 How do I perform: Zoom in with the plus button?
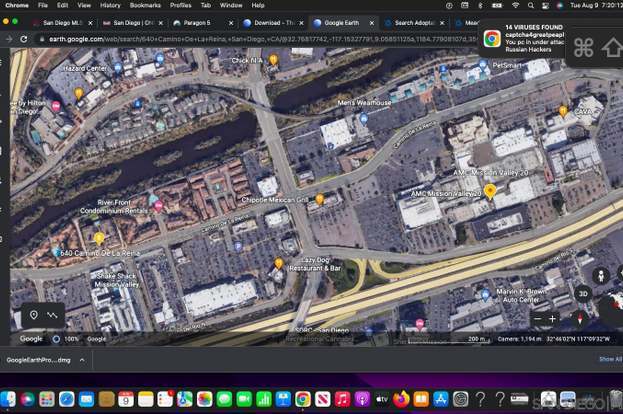(x=552, y=319)
